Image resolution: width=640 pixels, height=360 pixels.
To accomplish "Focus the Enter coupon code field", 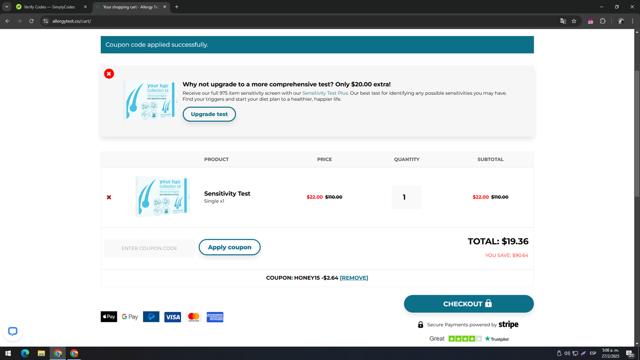I will pos(149,248).
